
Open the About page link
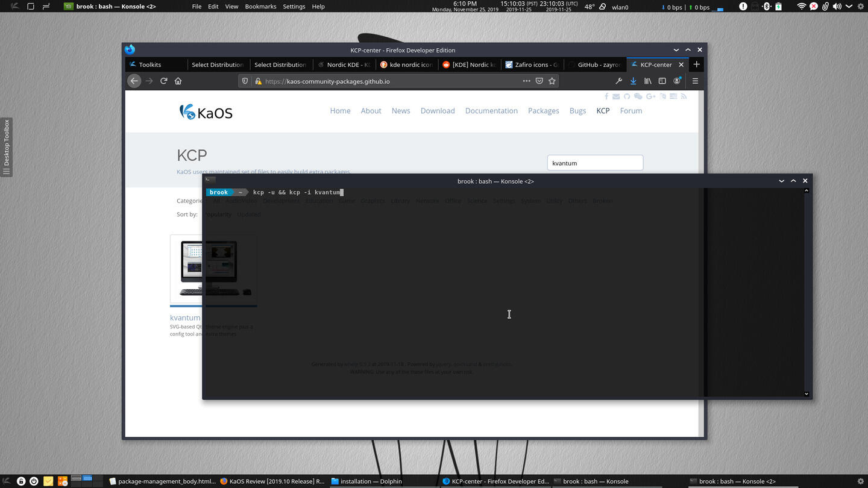pos(371,111)
